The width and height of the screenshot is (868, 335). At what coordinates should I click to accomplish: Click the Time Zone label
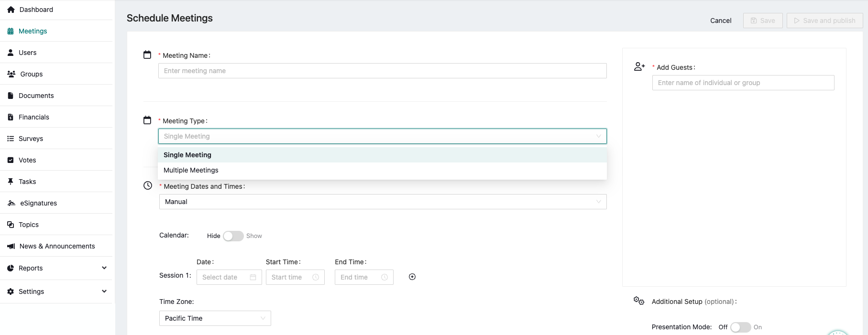click(176, 302)
